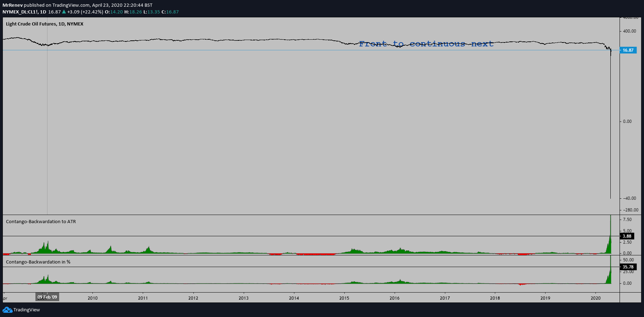This screenshot has height=317, width=644.
Task: Click the 2012 label on the time axis
Action: (x=193, y=298)
